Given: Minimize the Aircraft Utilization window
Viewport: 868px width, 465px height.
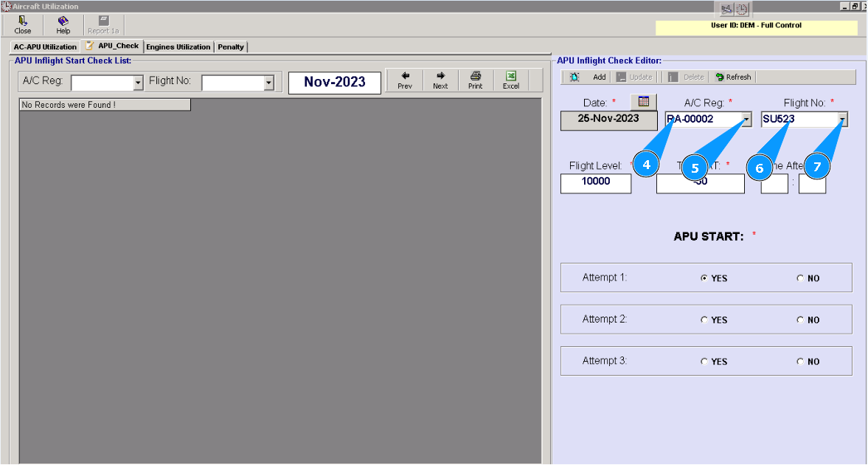Looking at the screenshot, I should [844, 6].
